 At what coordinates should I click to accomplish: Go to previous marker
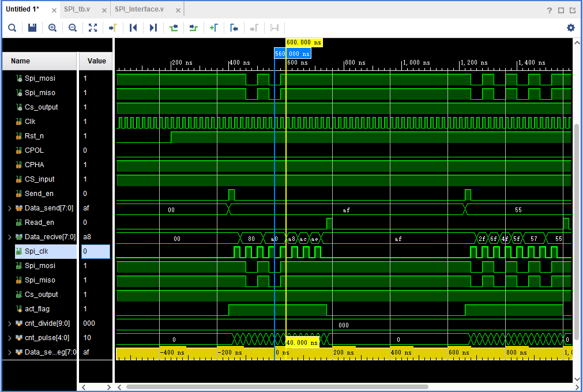(x=234, y=28)
